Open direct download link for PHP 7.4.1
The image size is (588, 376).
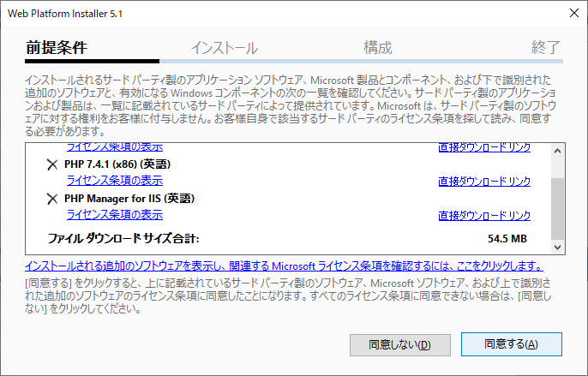tap(484, 182)
